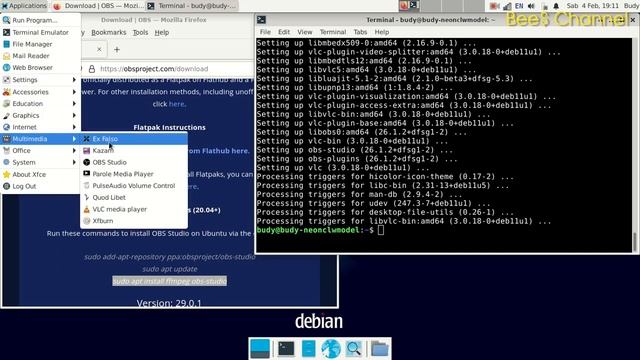This screenshot has height=360, width=640.
Task: Open terminal Edit menu
Action: [284, 32]
